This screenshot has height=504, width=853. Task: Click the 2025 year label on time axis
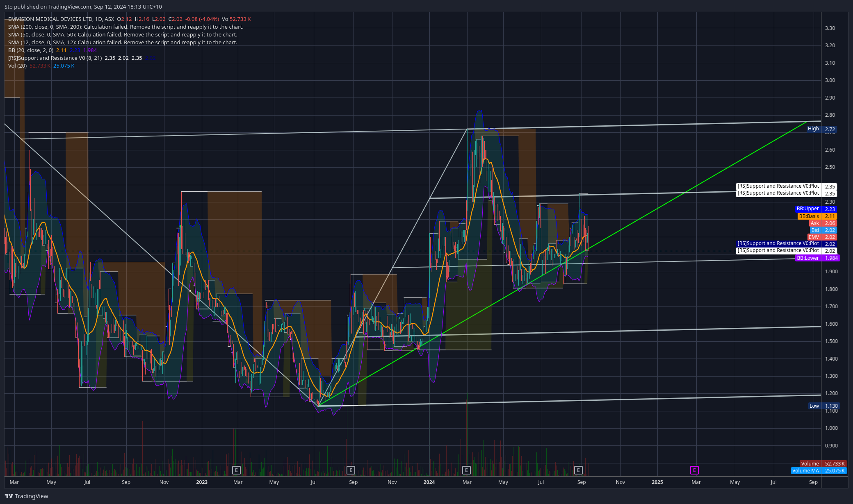[657, 482]
